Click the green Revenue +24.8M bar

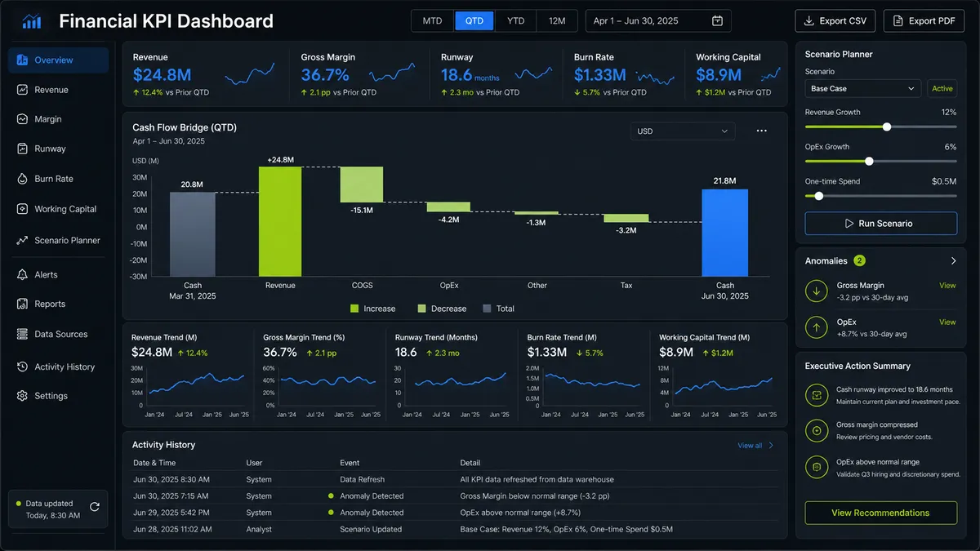click(280, 221)
